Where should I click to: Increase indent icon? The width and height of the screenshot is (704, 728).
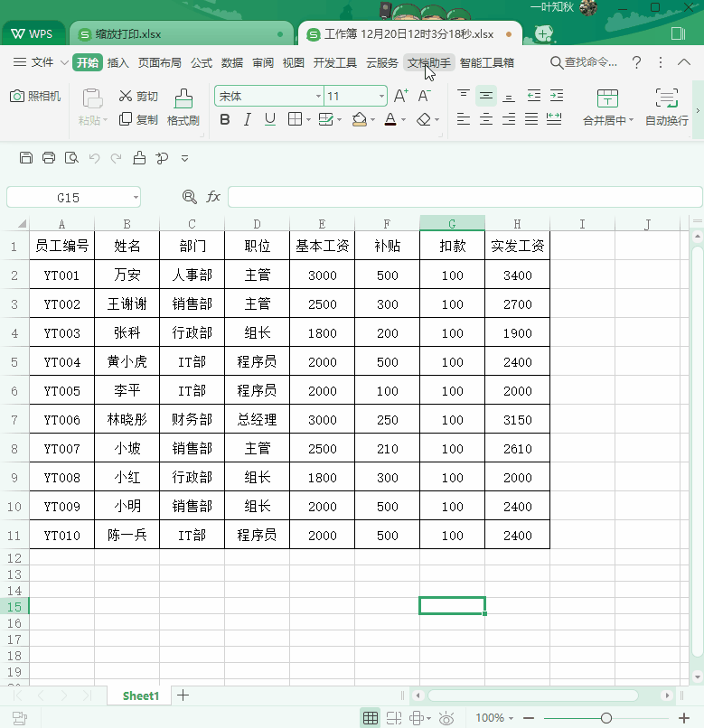point(557,96)
